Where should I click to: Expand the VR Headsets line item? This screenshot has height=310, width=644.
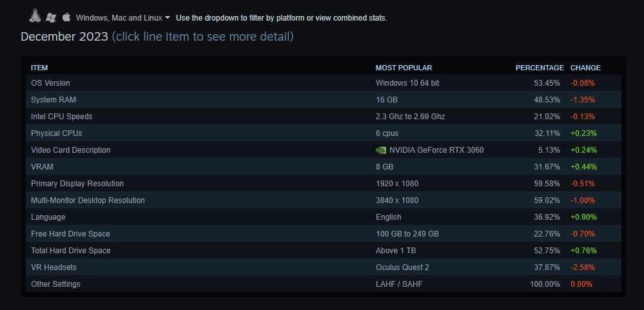tap(54, 267)
